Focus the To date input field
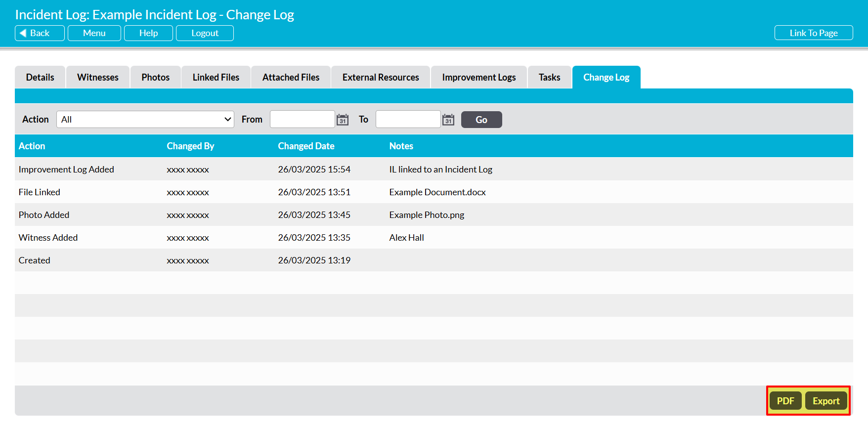This screenshot has height=428, width=868. (408, 119)
